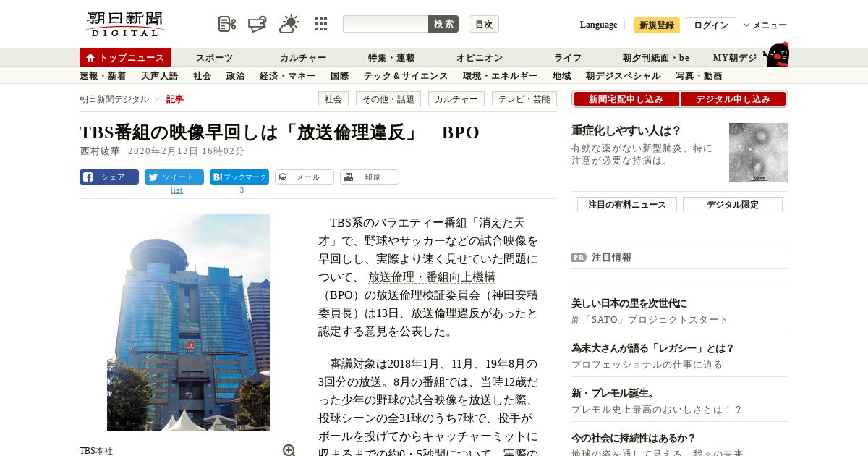The height and width of the screenshot is (456, 868).
Task: Open the TBS headquarters building photo
Action: click(188, 322)
